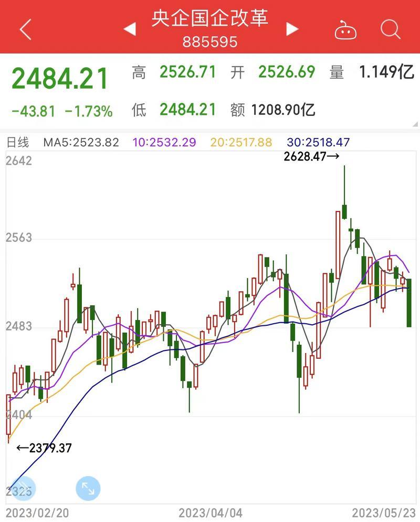Open search with the magnifier icon
The image size is (420, 522).
tap(390, 29)
